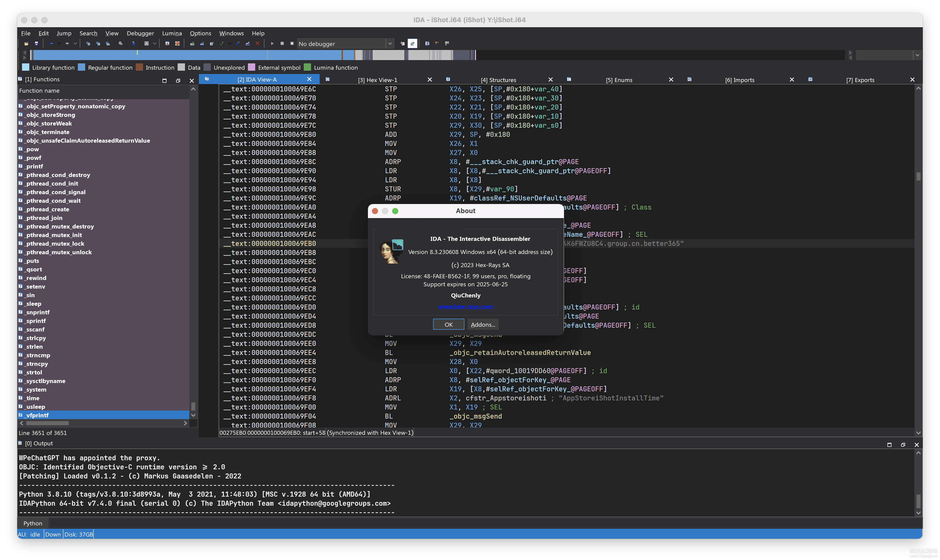This screenshot has width=940, height=560.
Task: Click the Addons... button
Action: point(483,324)
